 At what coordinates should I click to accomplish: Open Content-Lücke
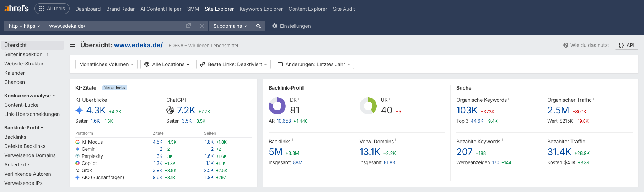click(21, 105)
